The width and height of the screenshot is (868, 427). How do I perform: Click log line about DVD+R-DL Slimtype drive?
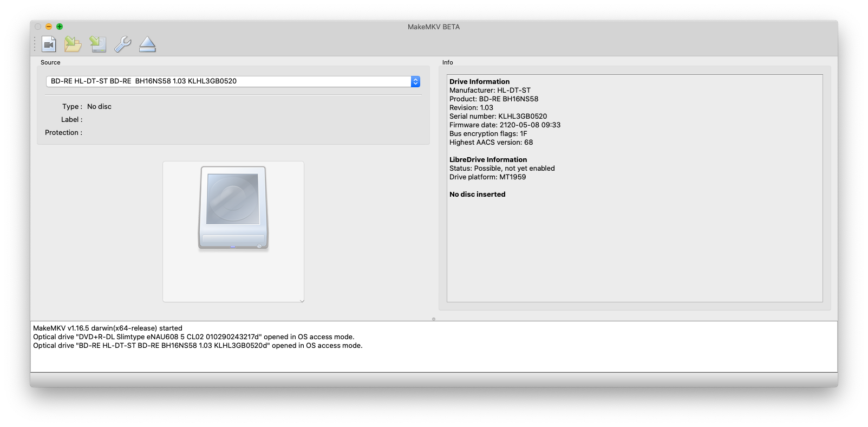click(x=194, y=337)
